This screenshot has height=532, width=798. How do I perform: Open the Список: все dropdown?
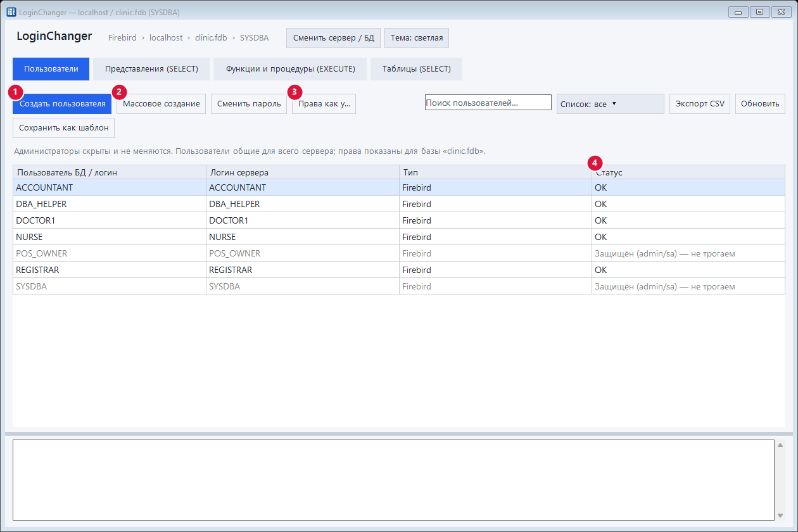[x=610, y=104]
